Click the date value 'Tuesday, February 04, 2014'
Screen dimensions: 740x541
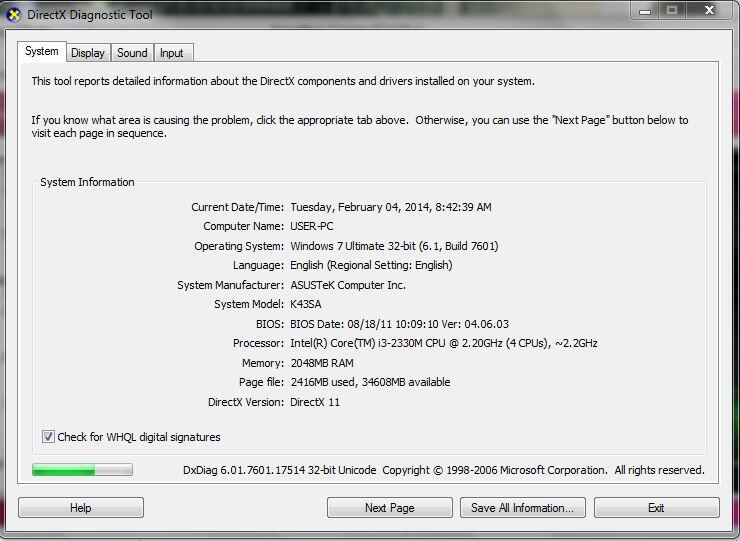pyautogui.click(x=360, y=207)
